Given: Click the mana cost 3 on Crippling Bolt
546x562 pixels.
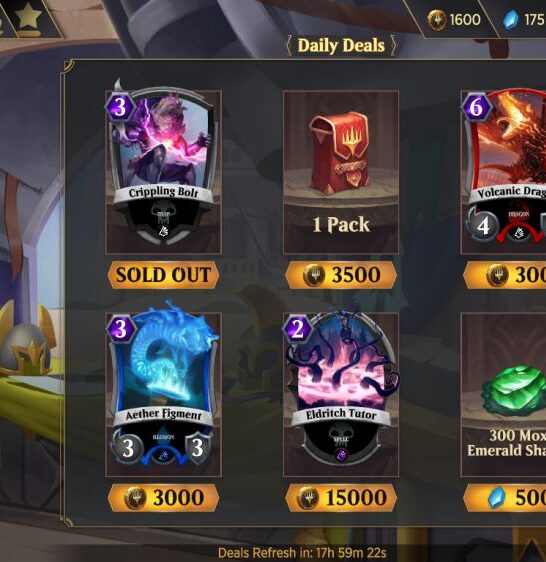Looking at the screenshot, I should tap(120, 106).
